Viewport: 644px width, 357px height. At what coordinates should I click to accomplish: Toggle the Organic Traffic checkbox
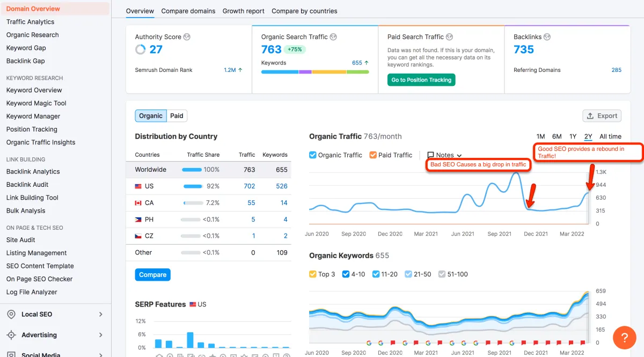click(313, 155)
